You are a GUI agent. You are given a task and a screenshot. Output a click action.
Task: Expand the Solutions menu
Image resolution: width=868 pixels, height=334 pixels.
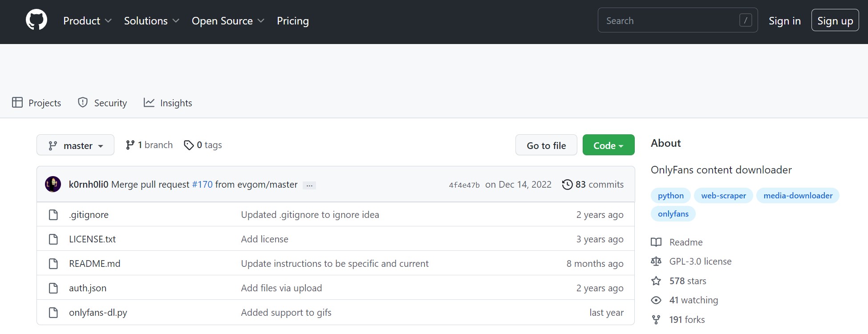[x=151, y=21]
